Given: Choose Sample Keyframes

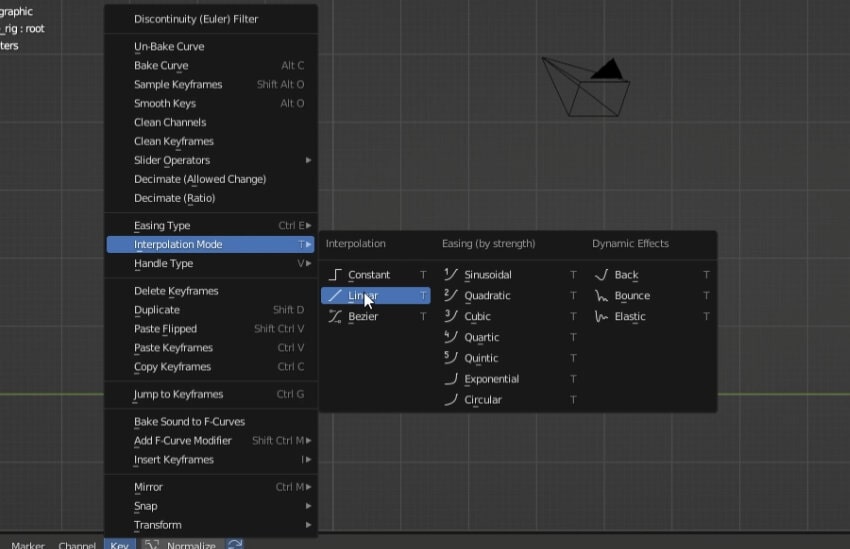Looking at the screenshot, I should tap(211, 85).
